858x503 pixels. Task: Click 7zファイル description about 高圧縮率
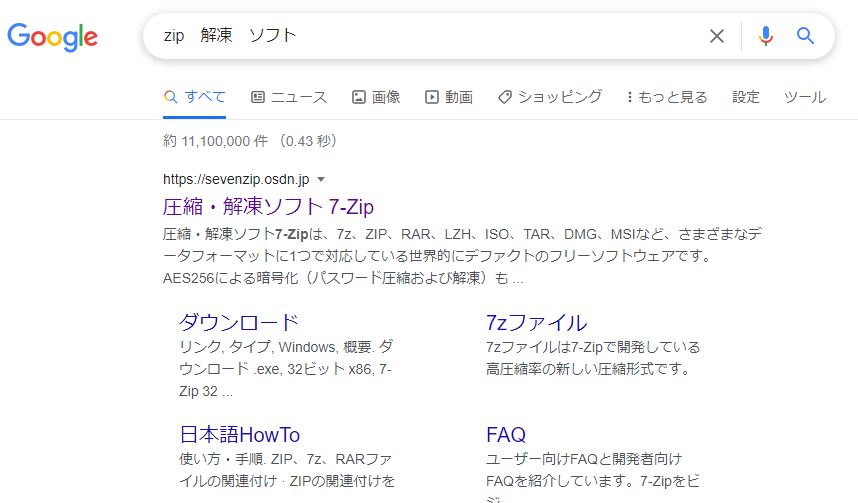point(593,358)
